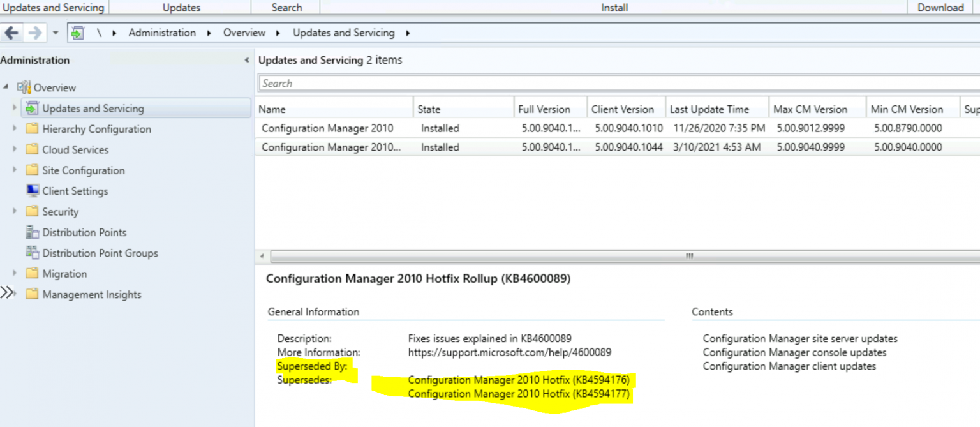This screenshot has height=427, width=980.
Task: Click the Install ribbon command
Action: [614, 7]
